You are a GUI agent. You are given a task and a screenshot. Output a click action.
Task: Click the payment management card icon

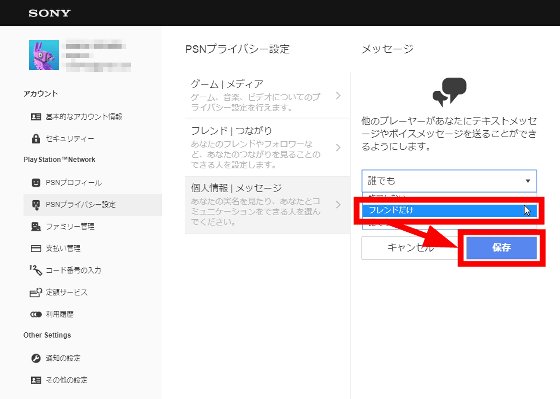click(36, 248)
